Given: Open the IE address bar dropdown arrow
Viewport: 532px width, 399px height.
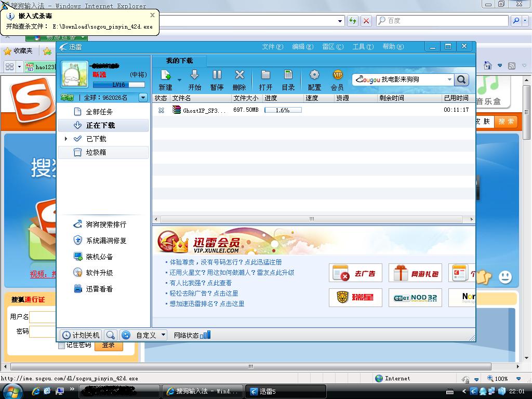Looking at the screenshot, I should tap(340, 21).
